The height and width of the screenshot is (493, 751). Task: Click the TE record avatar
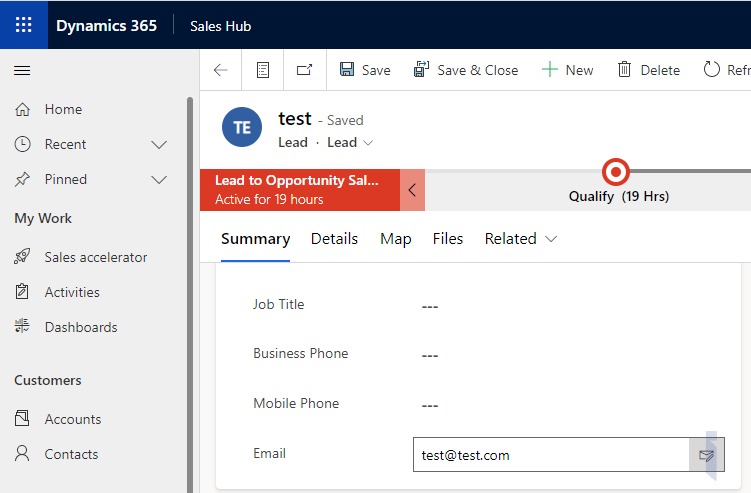pyautogui.click(x=242, y=127)
